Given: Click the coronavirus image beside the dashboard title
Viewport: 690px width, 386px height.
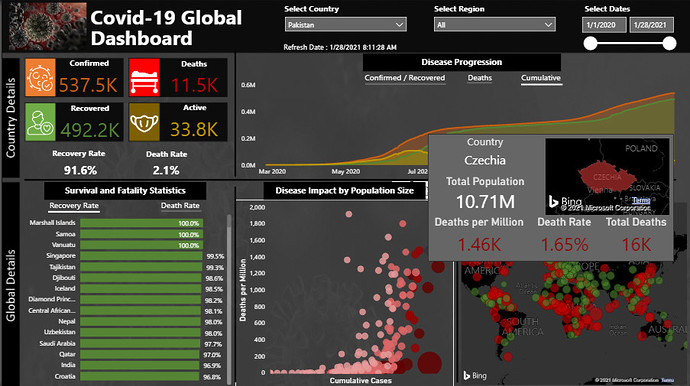Looking at the screenshot, I should click(47, 26).
